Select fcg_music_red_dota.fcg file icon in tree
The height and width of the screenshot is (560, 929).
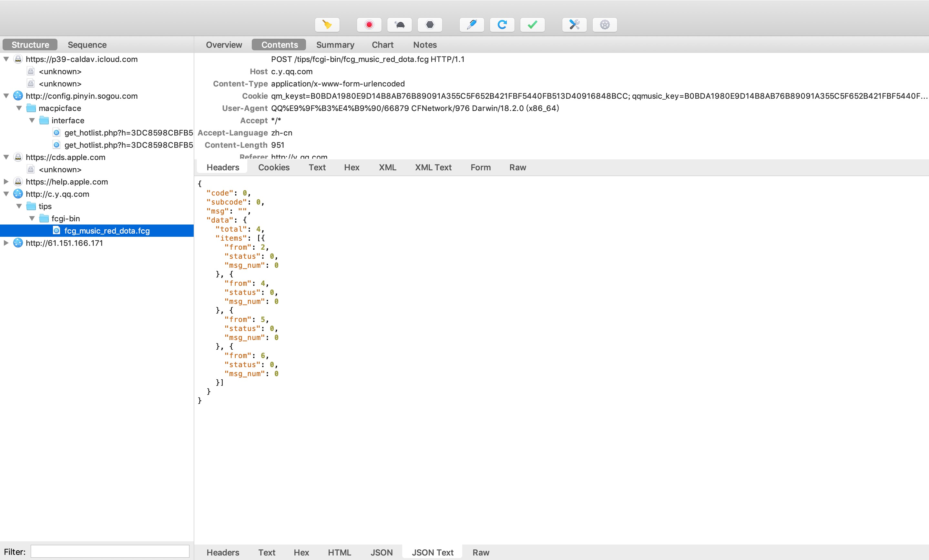(x=56, y=231)
